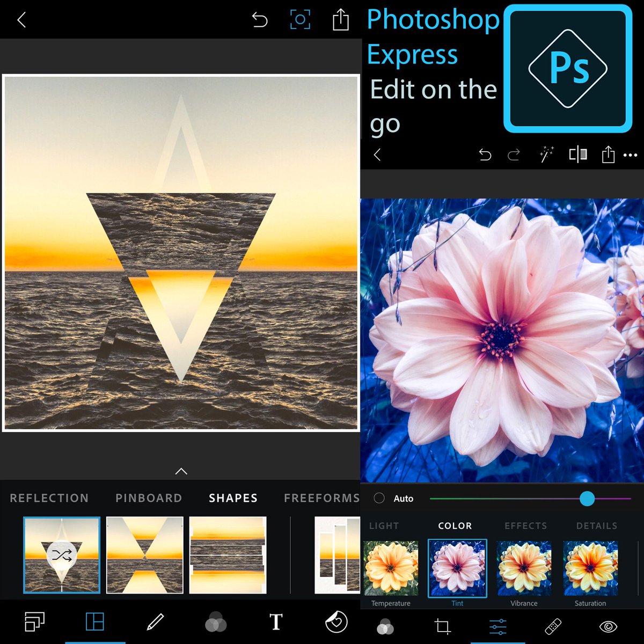Screen dimensions: 644x644
Task: Click the Tint slider handle
Action: (x=587, y=499)
